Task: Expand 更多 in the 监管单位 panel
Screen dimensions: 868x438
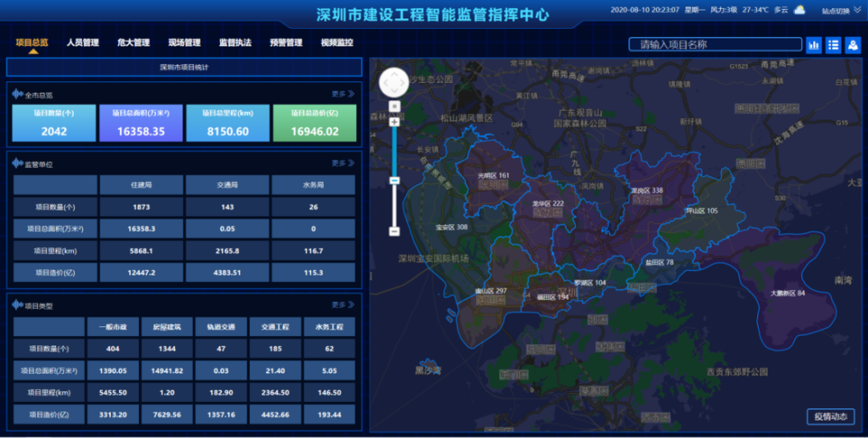Action: click(342, 163)
